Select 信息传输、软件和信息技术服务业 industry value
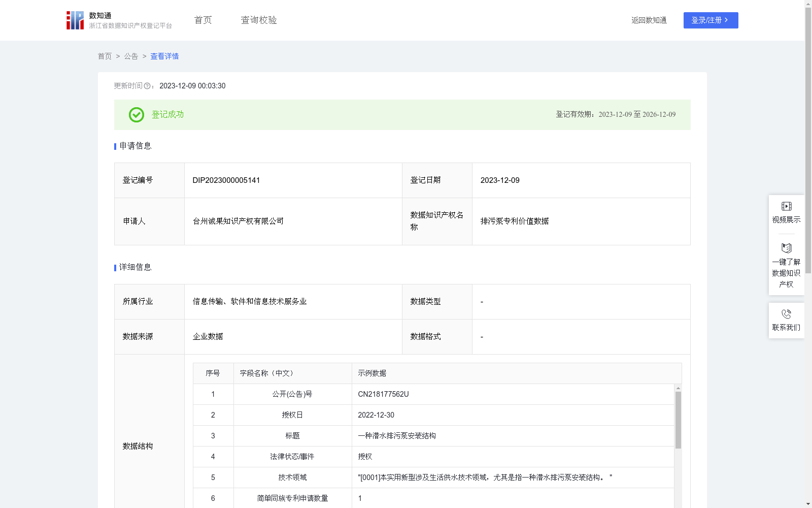812x508 pixels. tap(250, 302)
